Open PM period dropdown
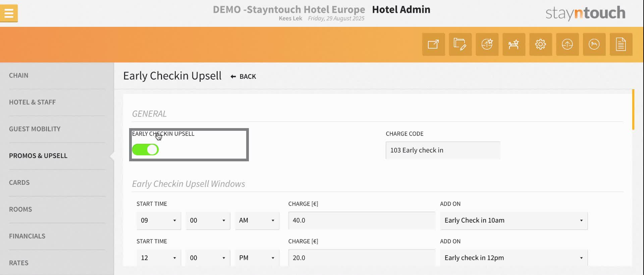Image resolution: width=644 pixels, height=275 pixels. tap(257, 258)
